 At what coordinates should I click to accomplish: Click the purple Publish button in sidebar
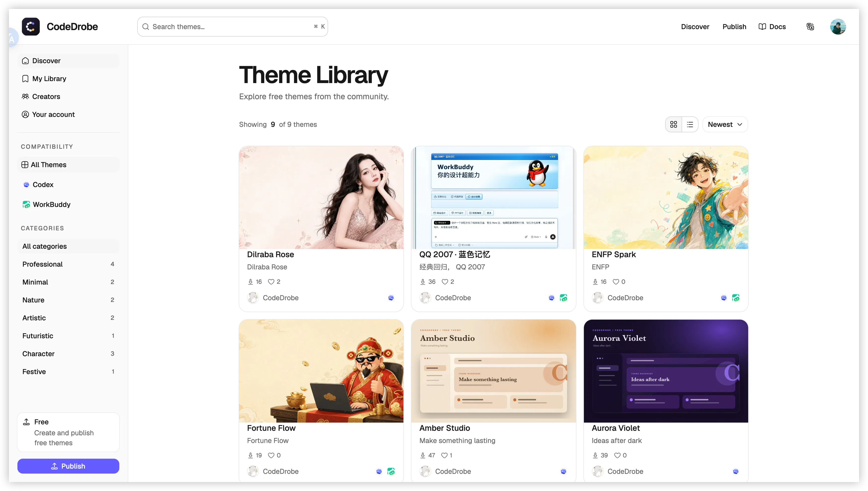(68, 466)
